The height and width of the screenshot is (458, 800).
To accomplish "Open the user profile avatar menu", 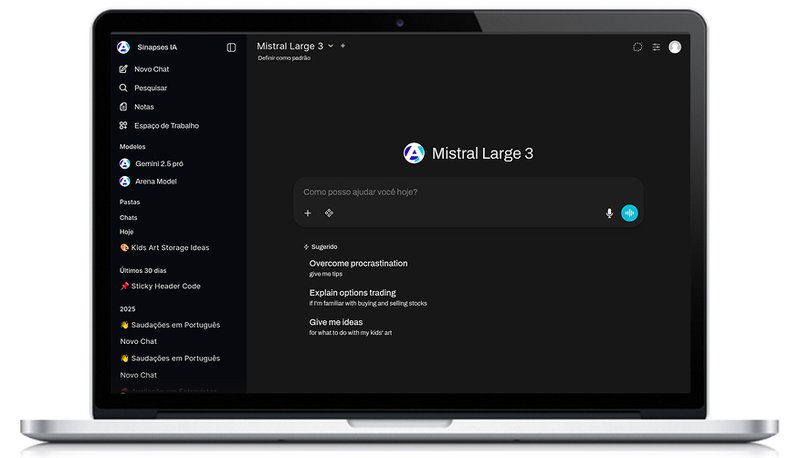I will [675, 47].
